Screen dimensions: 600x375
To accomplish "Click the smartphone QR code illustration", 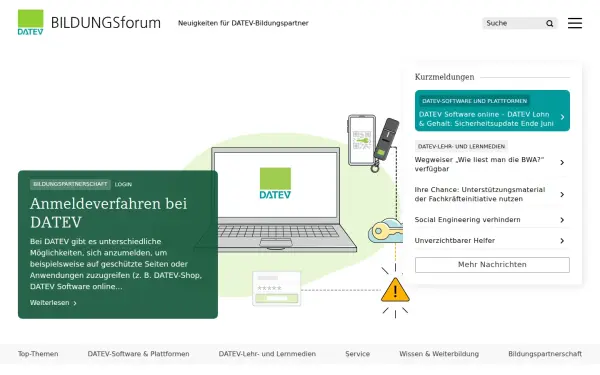I will [362, 140].
